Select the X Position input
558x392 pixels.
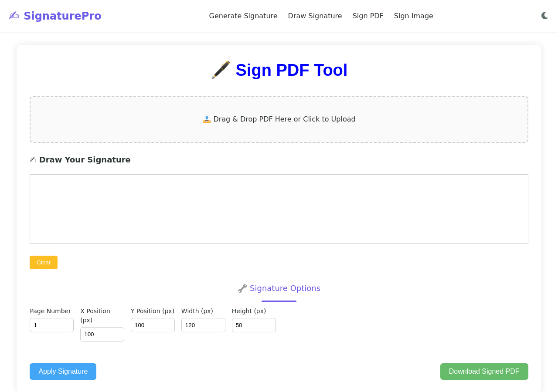102,334
